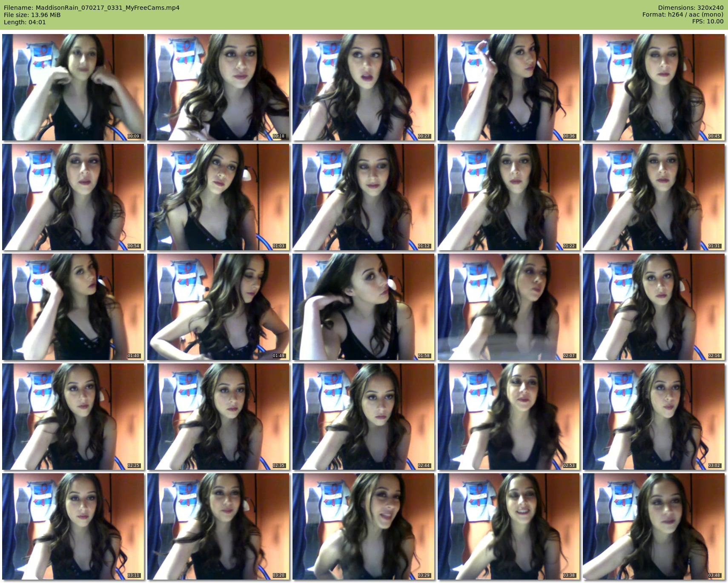This screenshot has width=728, height=583.
Task: Open the 01:03 frame thumbnail
Action: click(218, 197)
